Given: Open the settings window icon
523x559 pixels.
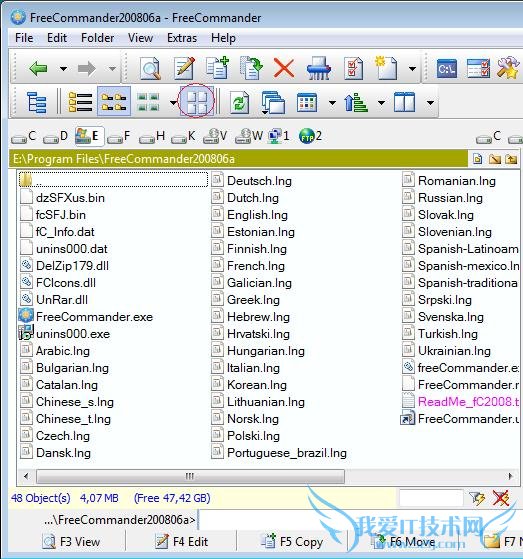Looking at the screenshot, I should [478, 68].
